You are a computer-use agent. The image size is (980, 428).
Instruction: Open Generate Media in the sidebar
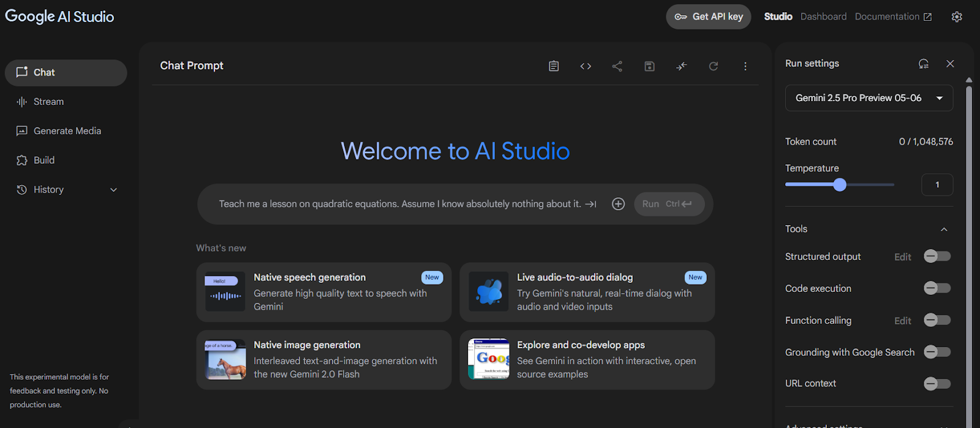66,131
